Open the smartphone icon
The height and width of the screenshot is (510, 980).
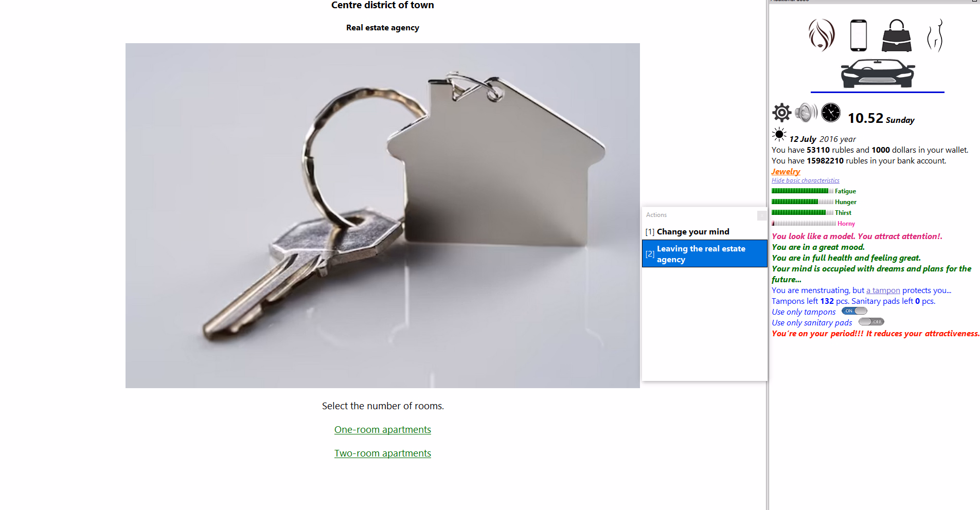pos(859,35)
